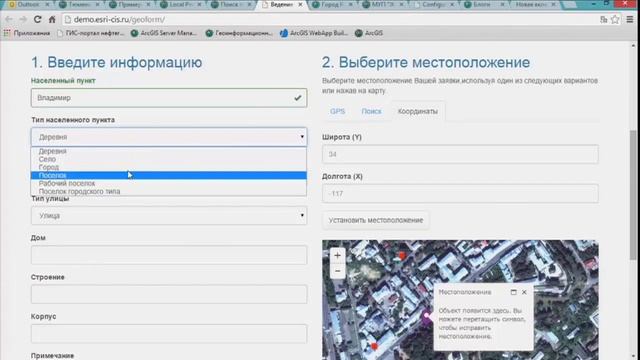Click the Долгота (X) field
This screenshot has height=360, width=640.
(460, 193)
